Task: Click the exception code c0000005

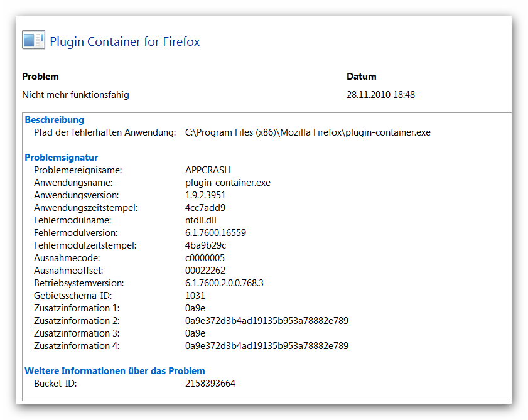Action: 205,258
